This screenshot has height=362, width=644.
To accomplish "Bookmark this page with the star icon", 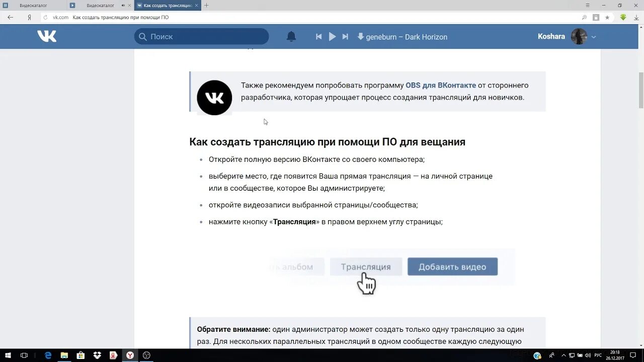I will 607,17.
